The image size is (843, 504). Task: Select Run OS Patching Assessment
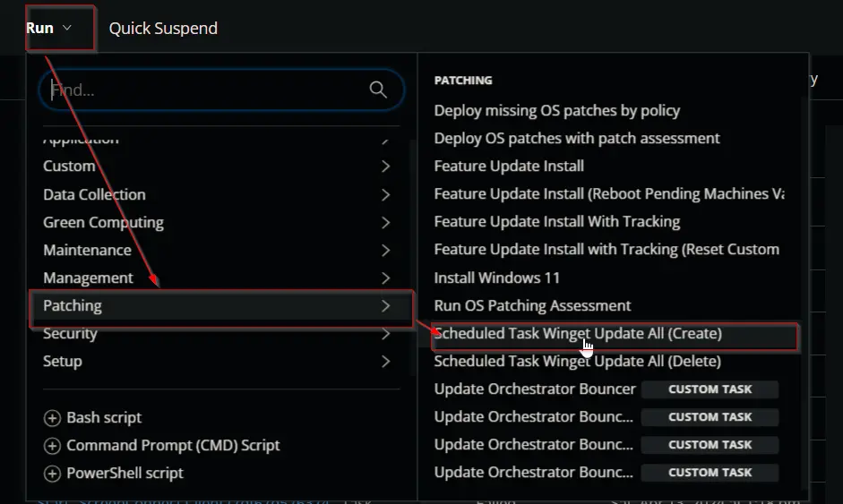[532, 306]
